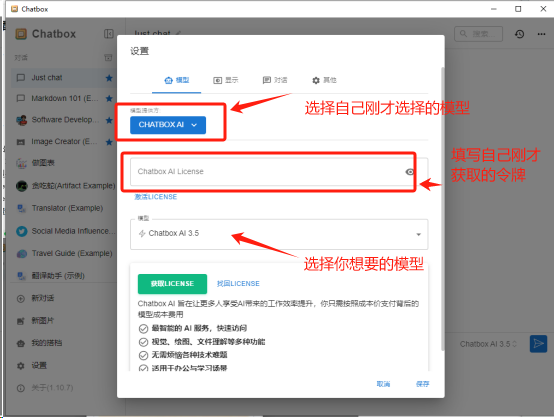Image resolution: width=554 pixels, height=418 pixels.
Task: Click the settings dialog scrollbar
Action: click(443, 208)
